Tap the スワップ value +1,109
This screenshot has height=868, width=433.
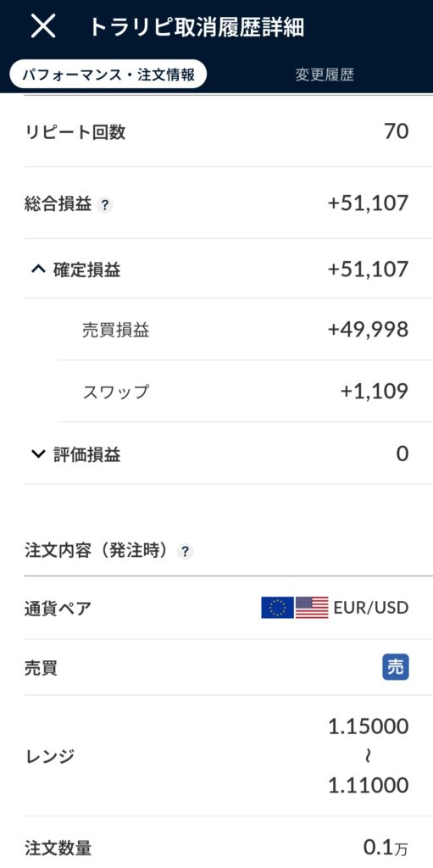click(x=375, y=392)
